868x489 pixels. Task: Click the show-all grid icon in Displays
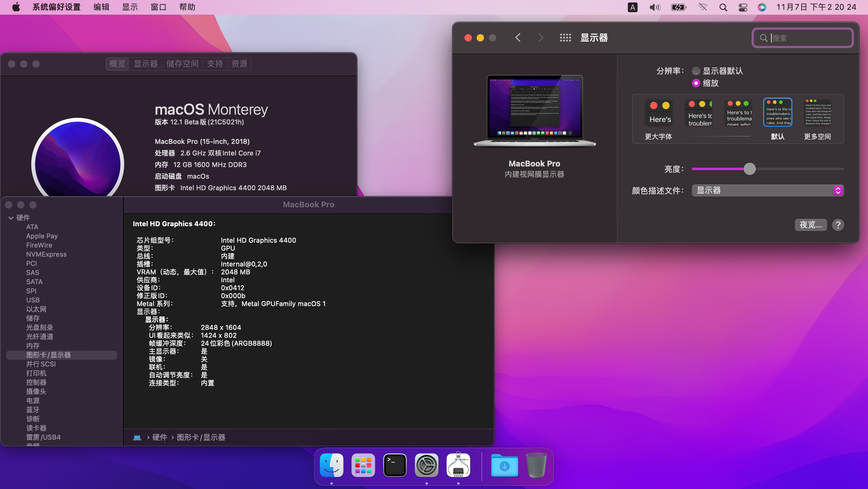pos(565,38)
